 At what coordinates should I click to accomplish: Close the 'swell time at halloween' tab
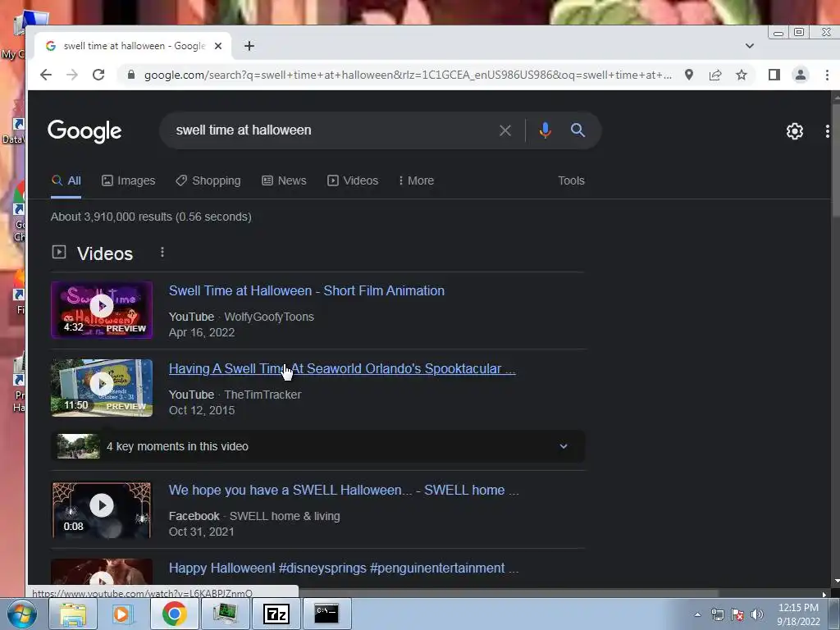click(x=218, y=46)
